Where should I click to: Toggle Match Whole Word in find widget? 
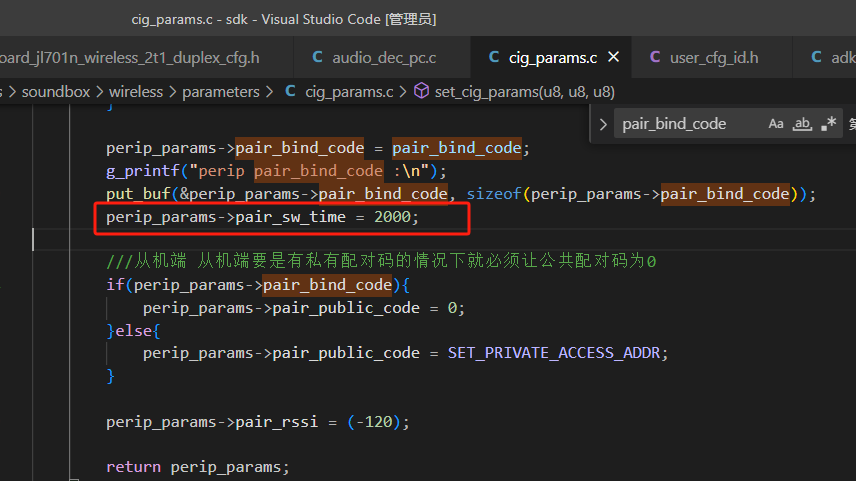(x=802, y=124)
